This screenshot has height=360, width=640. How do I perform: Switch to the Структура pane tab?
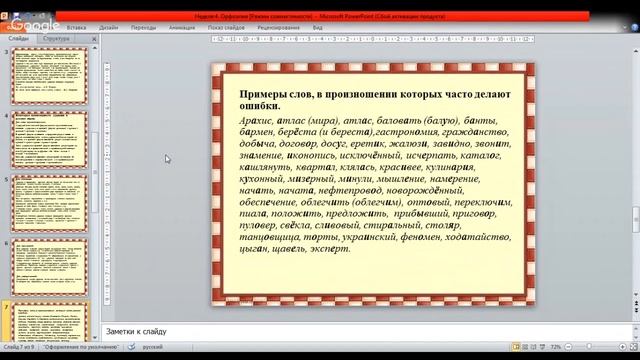[56, 38]
